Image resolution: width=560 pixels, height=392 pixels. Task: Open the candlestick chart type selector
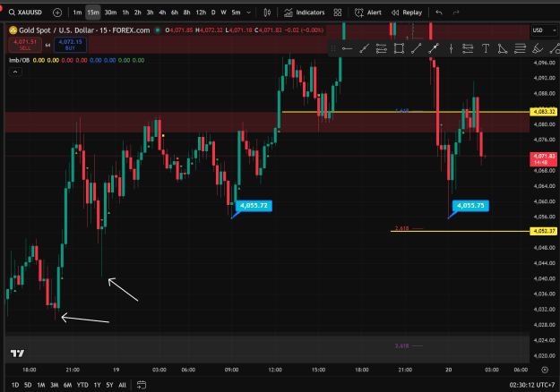267,13
